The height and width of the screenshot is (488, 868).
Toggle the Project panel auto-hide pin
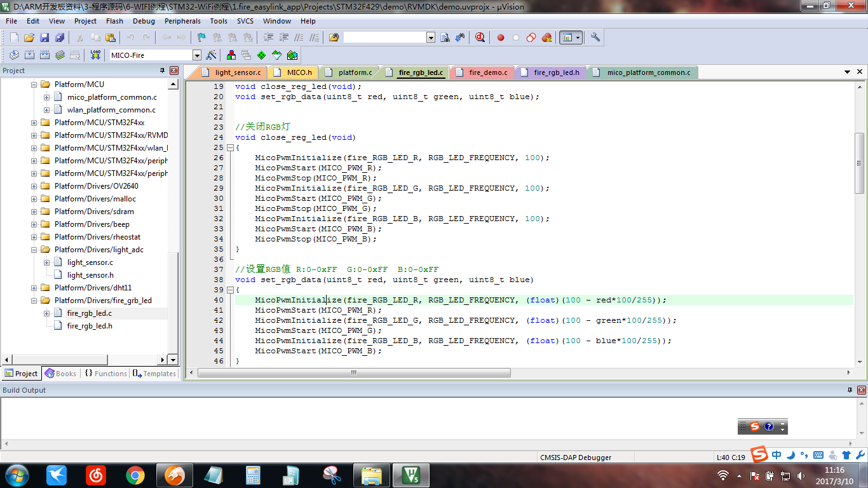pos(162,71)
